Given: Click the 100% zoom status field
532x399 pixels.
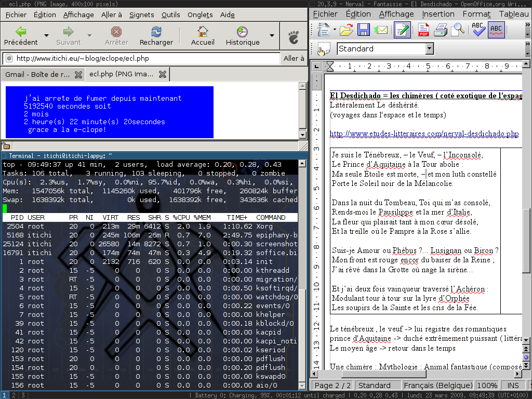Looking at the screenshot, I should pyautogui.click(x=487, y=385).
